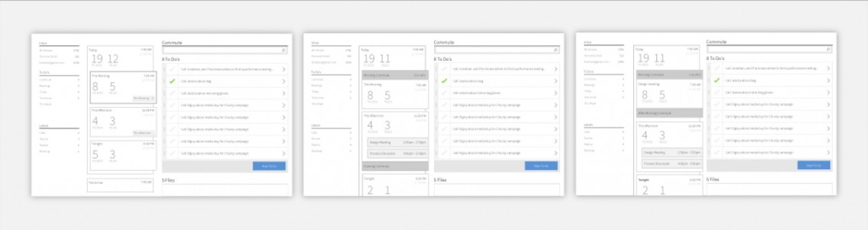Check off the 'Call Jonathan' to-do in left wireframe
Screen dimensions: 868x230
173,69
